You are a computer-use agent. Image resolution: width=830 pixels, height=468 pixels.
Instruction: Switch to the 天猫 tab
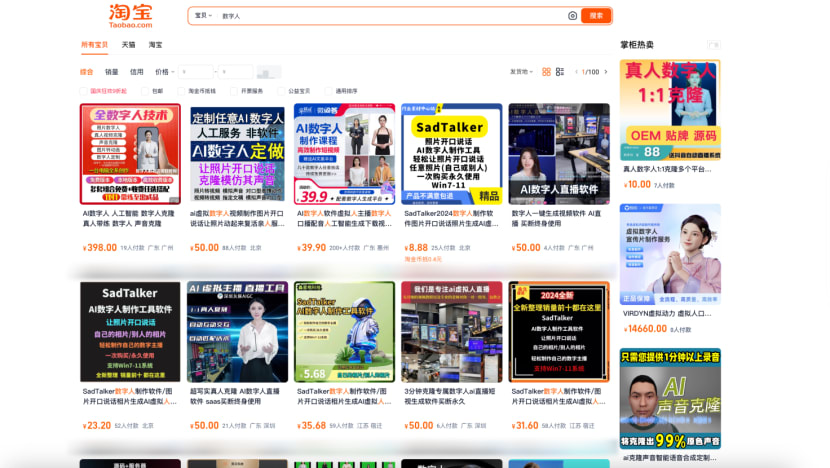pyautogui.click(x=128, y=45)
